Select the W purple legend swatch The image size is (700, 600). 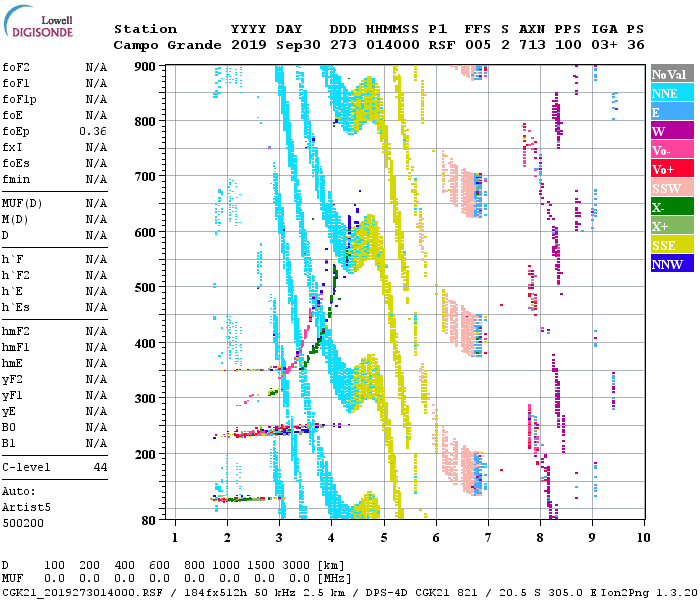click(672, 131)
